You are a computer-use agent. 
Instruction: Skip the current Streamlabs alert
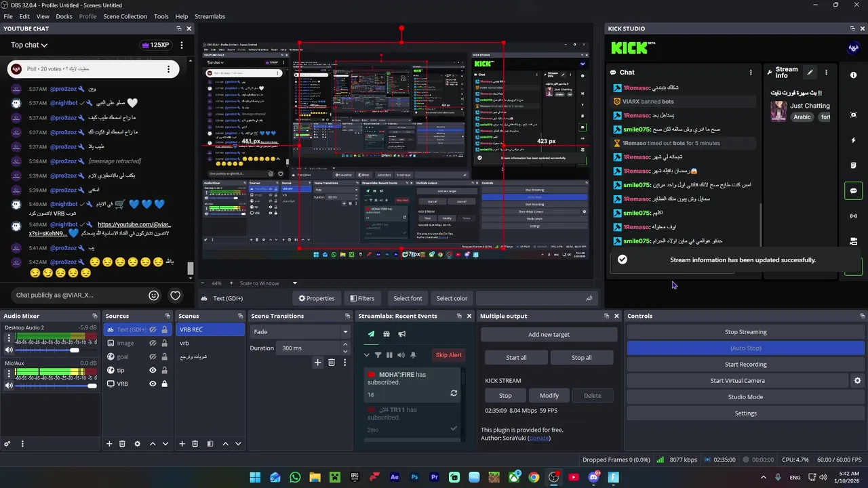[x=448, y=355]
